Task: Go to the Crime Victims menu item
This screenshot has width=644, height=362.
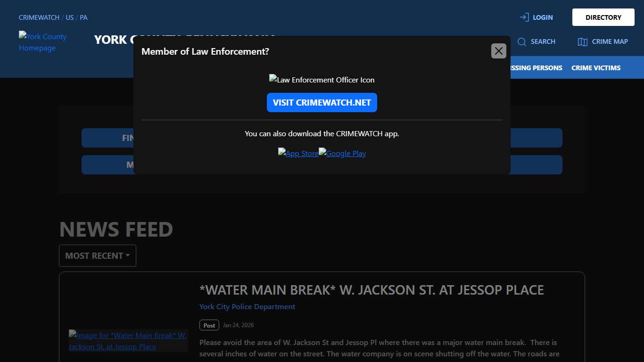Action: [596, 68]
